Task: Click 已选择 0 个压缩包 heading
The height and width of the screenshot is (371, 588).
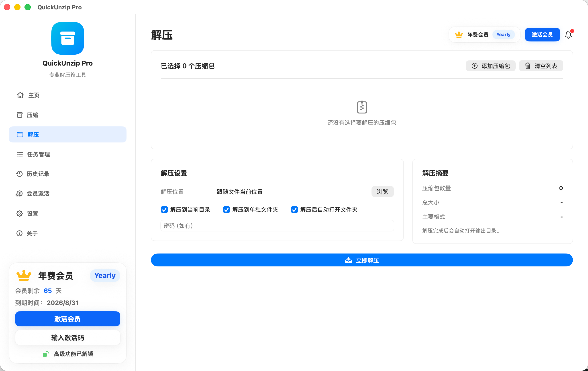Action: coord(188,66)
